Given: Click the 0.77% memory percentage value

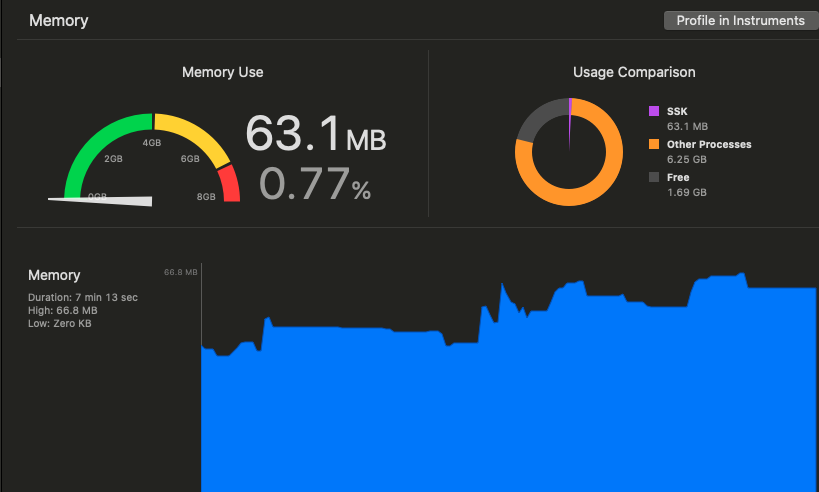Looking at the screenshot, I should (315, 184).
